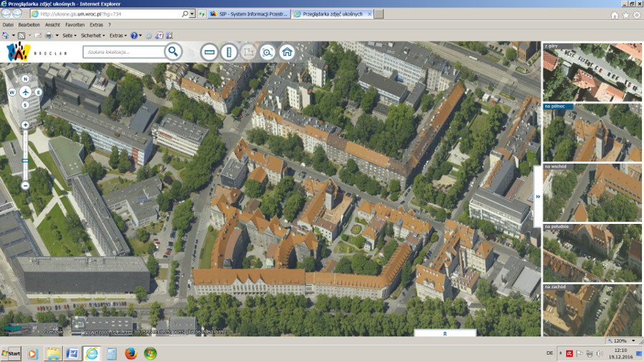This screenshot has width=644, height=362.
Task: Select the vertical height measurement tool
Action: [x=229, y=52]
